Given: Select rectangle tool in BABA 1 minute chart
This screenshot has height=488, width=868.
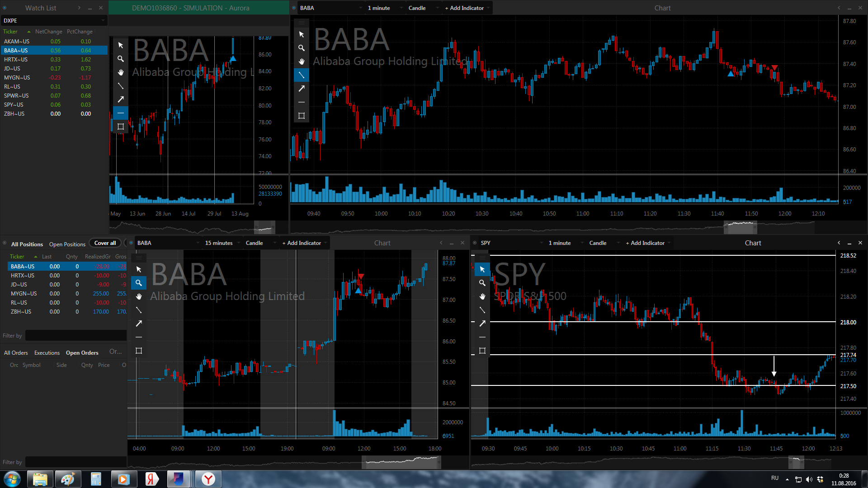Looking at the screenshot, I should click(x=302, y=116).
